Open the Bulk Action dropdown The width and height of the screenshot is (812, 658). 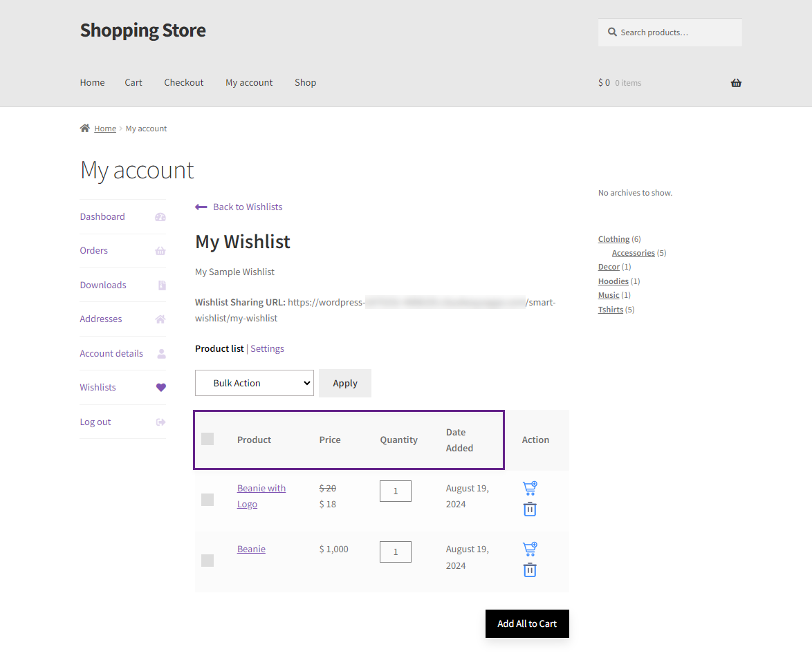255,383
